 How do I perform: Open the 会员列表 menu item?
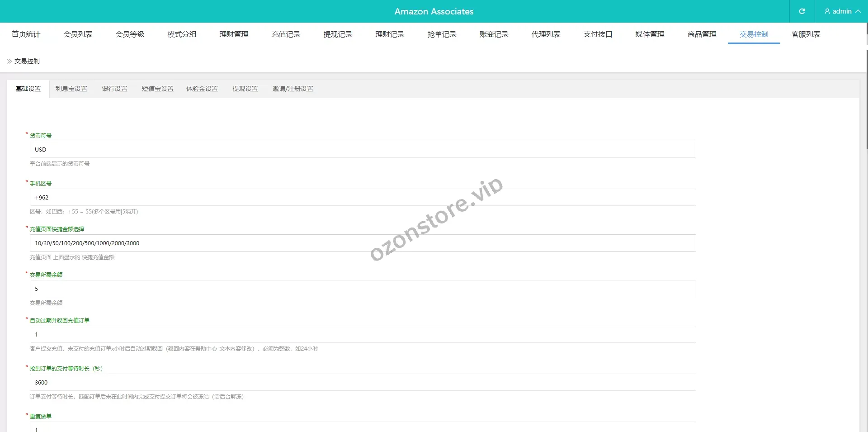[x=78, y=34]
